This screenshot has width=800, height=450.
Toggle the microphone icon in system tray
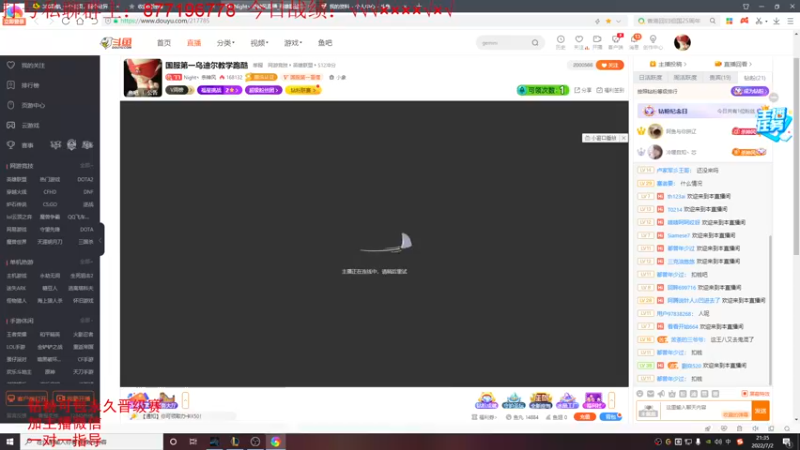point(698,442)
